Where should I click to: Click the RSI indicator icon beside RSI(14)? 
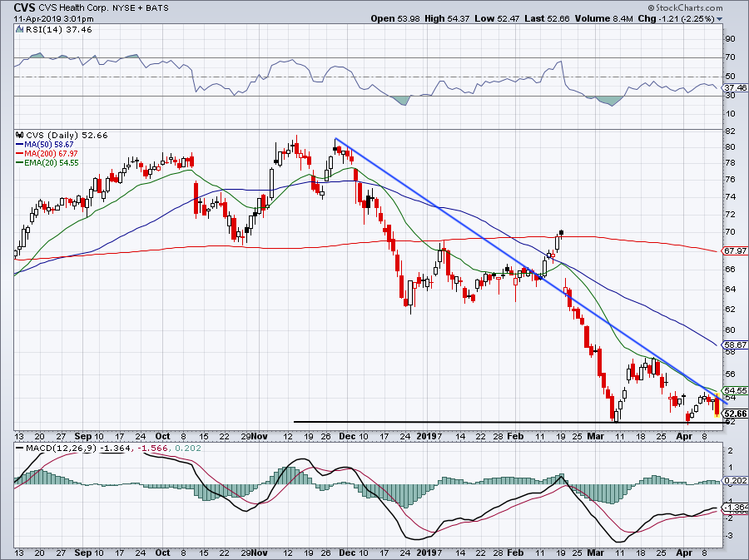point(20,30)
